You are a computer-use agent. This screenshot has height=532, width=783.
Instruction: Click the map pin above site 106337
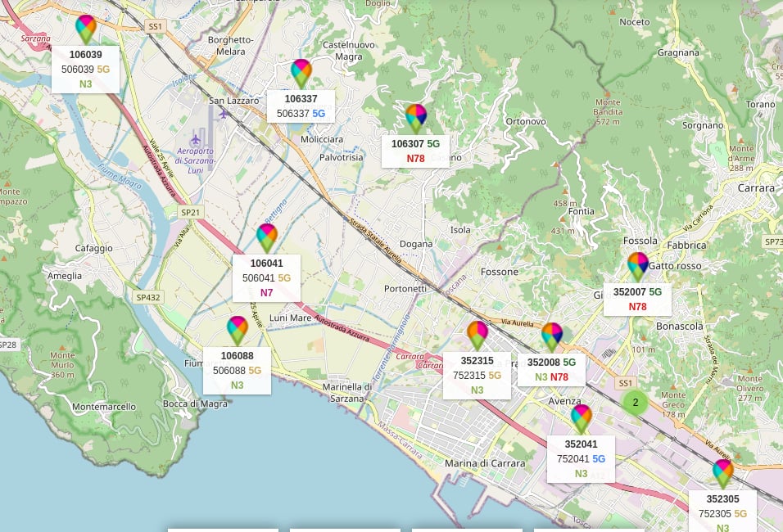[301, 74]
